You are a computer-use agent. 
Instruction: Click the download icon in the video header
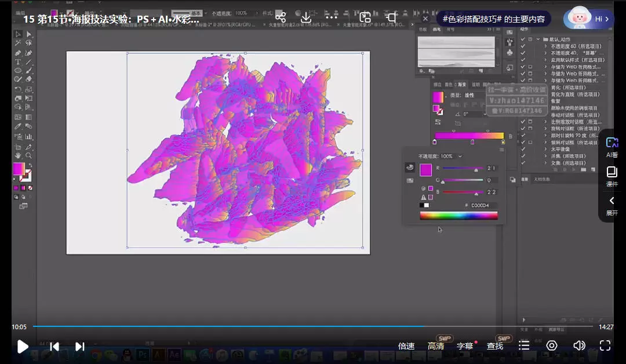point(306,17)
